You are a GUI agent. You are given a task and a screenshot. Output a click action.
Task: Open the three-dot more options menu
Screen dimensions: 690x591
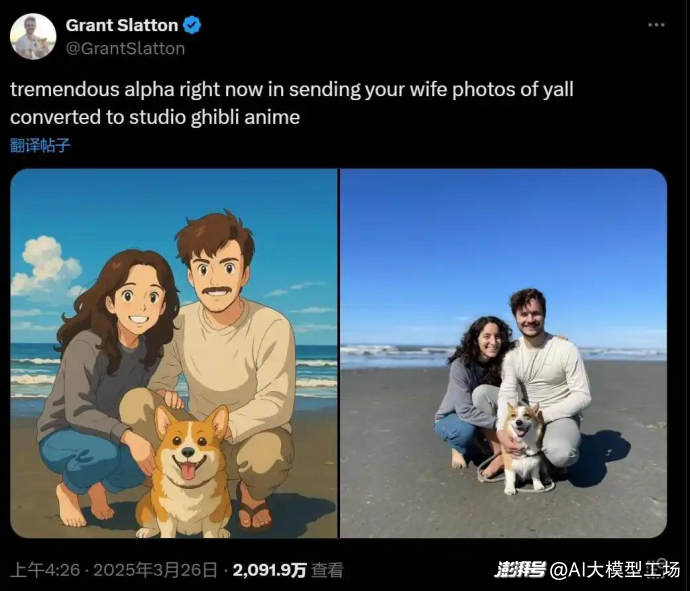click(656, 25)
